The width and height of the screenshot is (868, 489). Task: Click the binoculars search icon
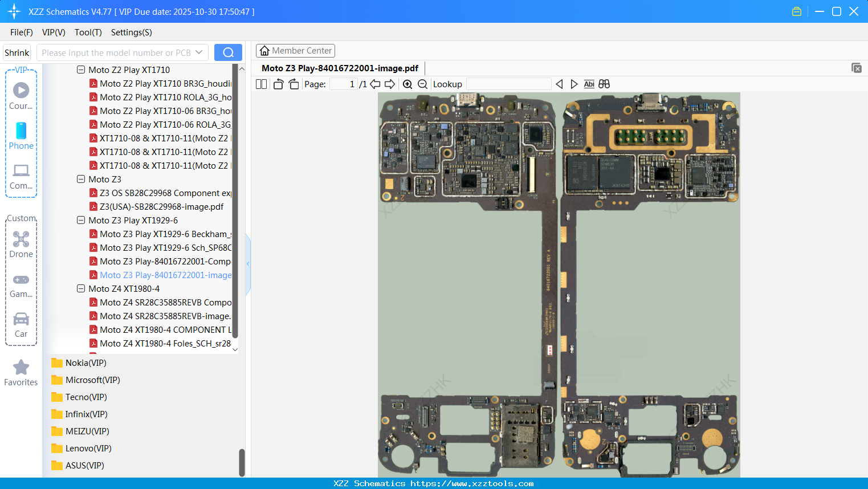click(604, 84)
